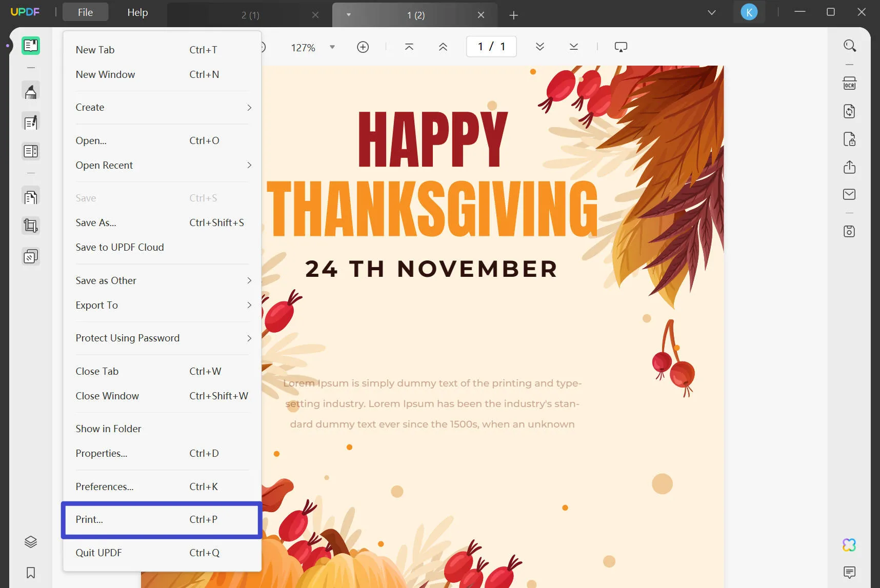Open the Help menu

click(137, 12)
